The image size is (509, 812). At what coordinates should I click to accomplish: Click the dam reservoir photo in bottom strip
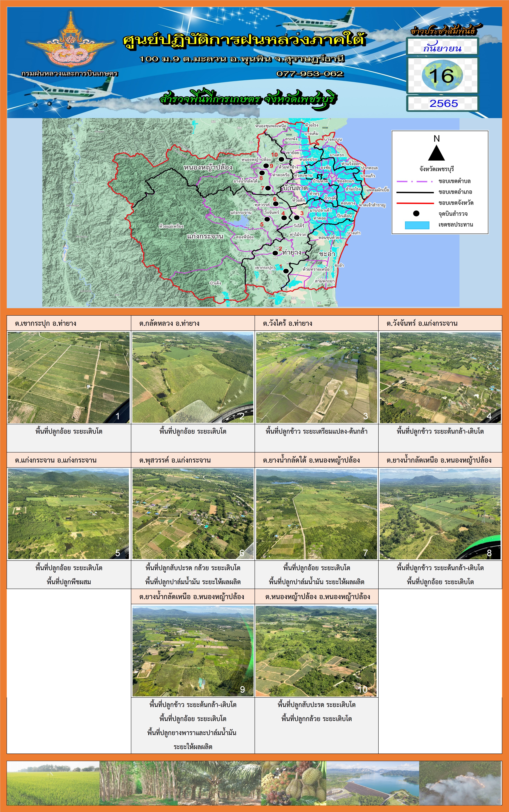pyautogui.click(x=373, y=783)
